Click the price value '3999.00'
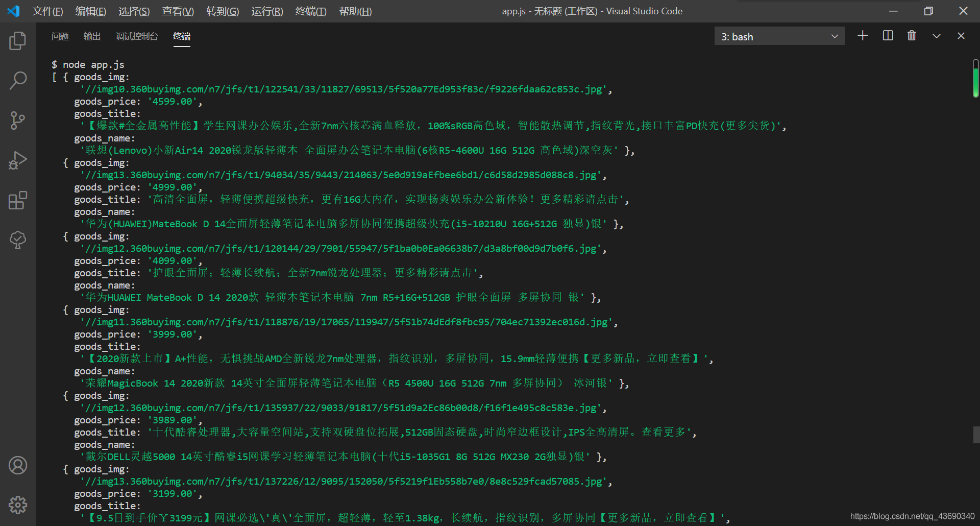This screenshot has height=526, width=980. click(173, 334)
